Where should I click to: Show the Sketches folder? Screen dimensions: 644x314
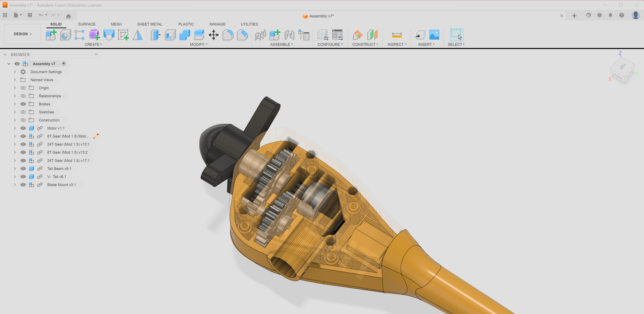[23, 112]
